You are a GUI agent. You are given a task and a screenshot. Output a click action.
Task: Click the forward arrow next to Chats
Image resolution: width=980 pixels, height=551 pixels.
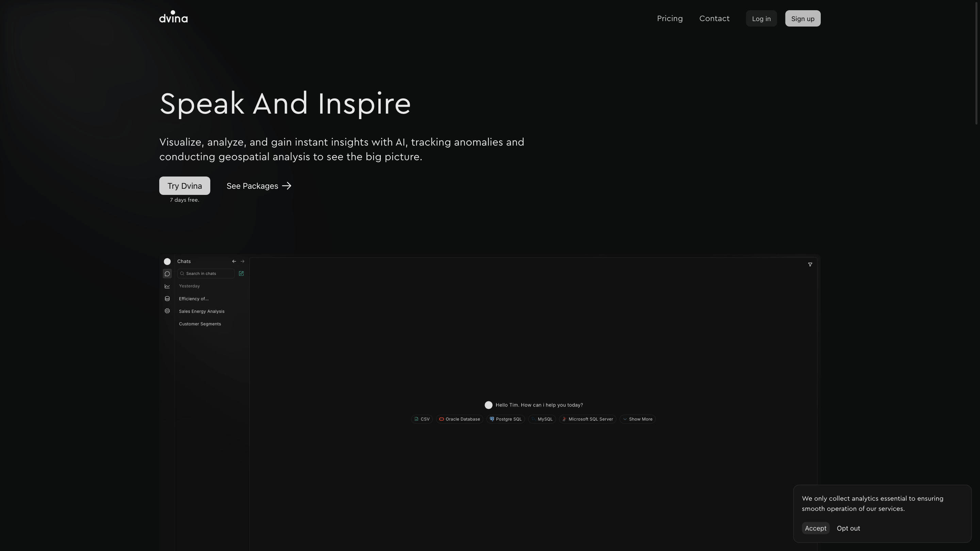click(x=242, y=261)
